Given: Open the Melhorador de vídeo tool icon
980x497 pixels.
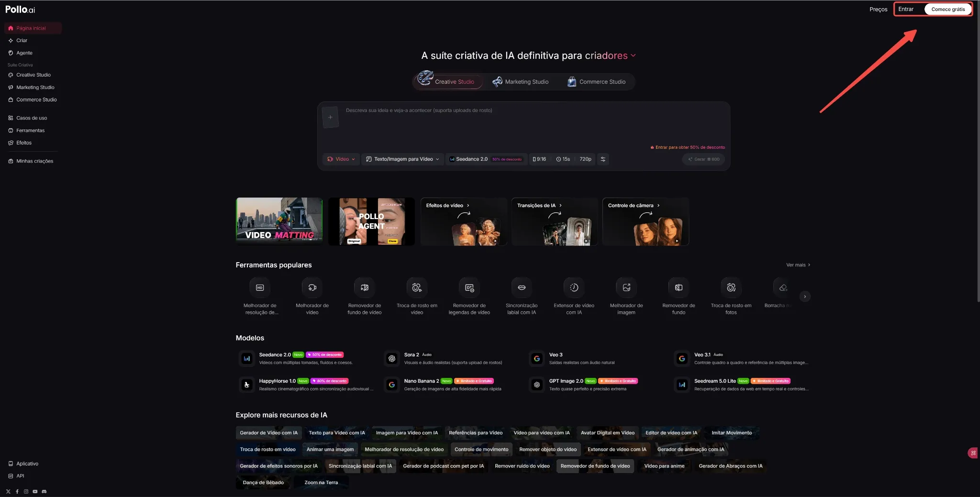Looking at the screenshot, I should [312, 287].
